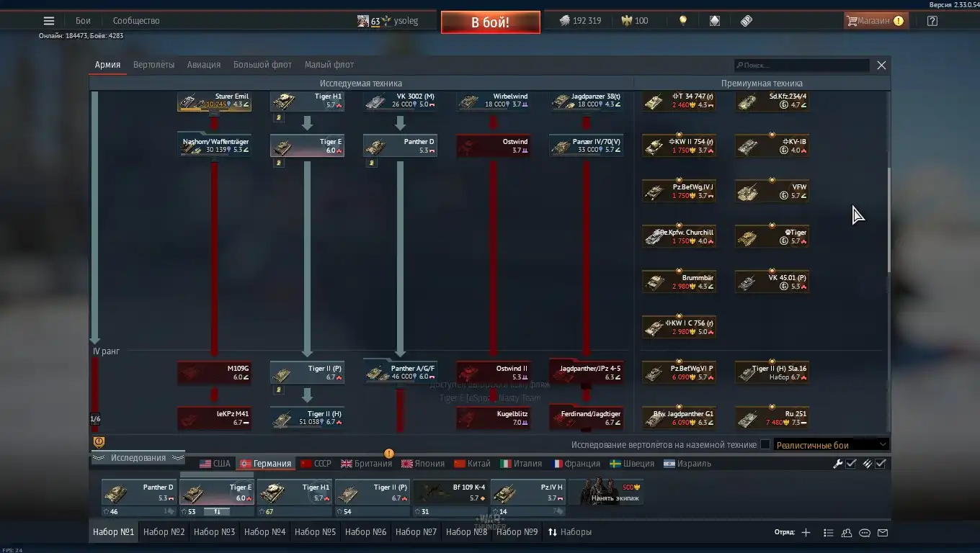Image resolution: width=980 pixels, height=553 pixels.
Task: Open the mail envelope icon
Action: pos(883,533)
